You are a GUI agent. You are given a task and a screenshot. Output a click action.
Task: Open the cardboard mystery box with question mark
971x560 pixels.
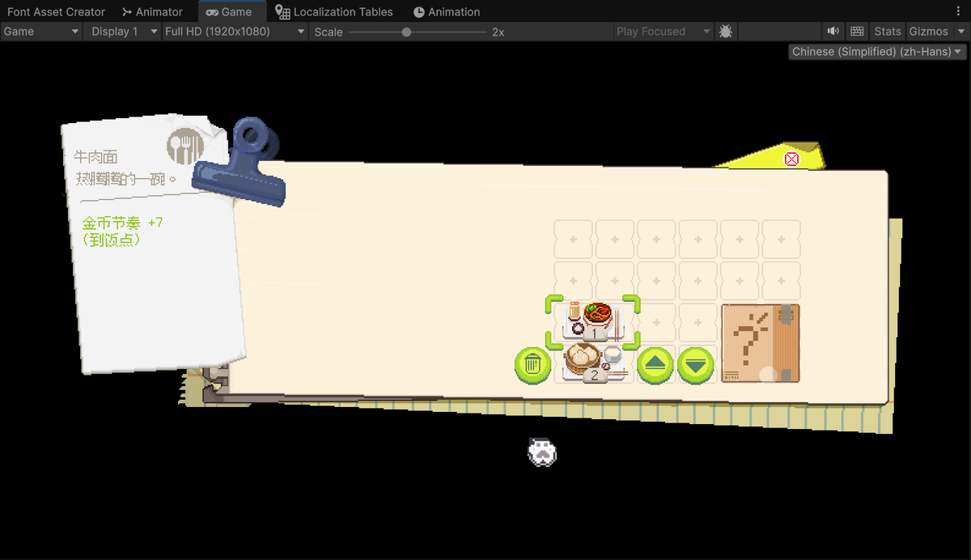(x=761, y=343)
